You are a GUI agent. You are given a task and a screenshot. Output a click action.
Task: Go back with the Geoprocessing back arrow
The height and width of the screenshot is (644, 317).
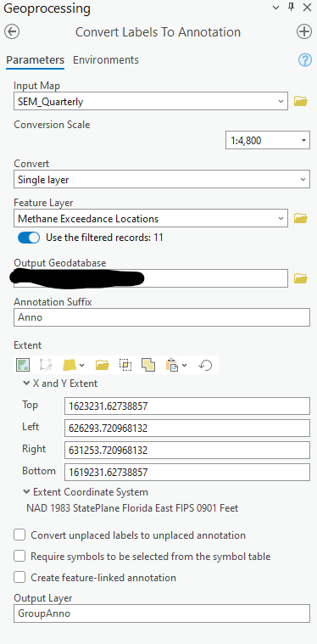pyautogui.click(x=13, y=31)
